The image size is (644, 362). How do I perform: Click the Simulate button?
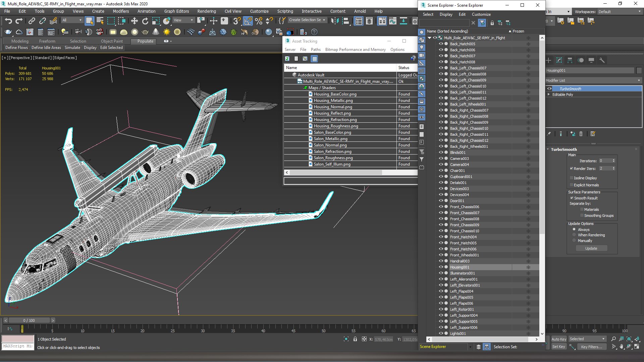point(72,48)
